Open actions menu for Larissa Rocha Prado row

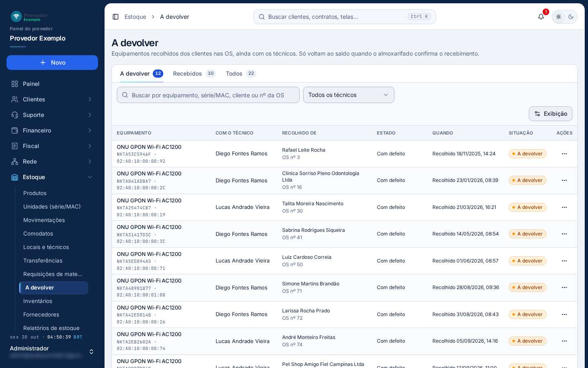coord(564,314)
